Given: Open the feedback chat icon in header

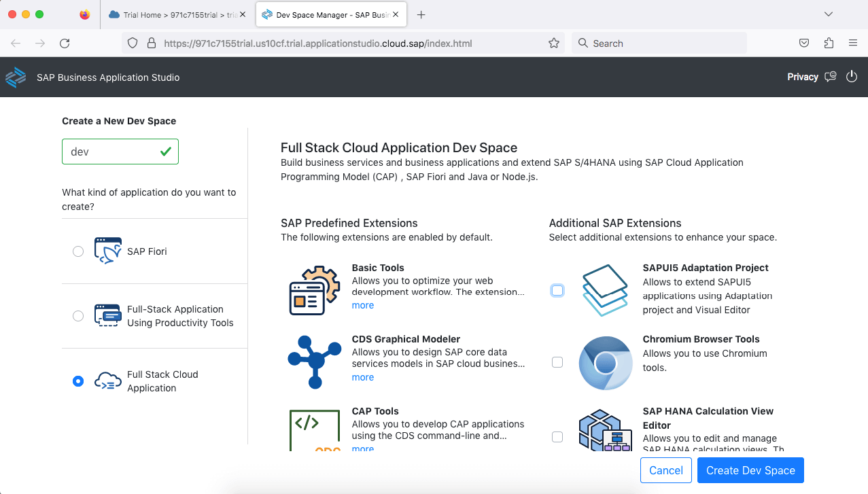Looking at the screenshot, I should pyautogui.click(x=830, y=77).
